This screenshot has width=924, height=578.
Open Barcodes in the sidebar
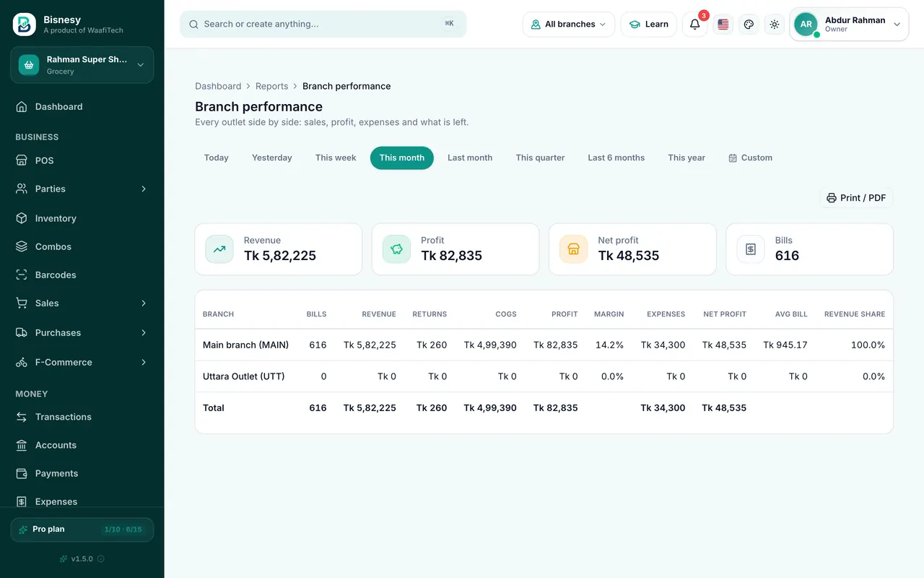tap(82, 275)
